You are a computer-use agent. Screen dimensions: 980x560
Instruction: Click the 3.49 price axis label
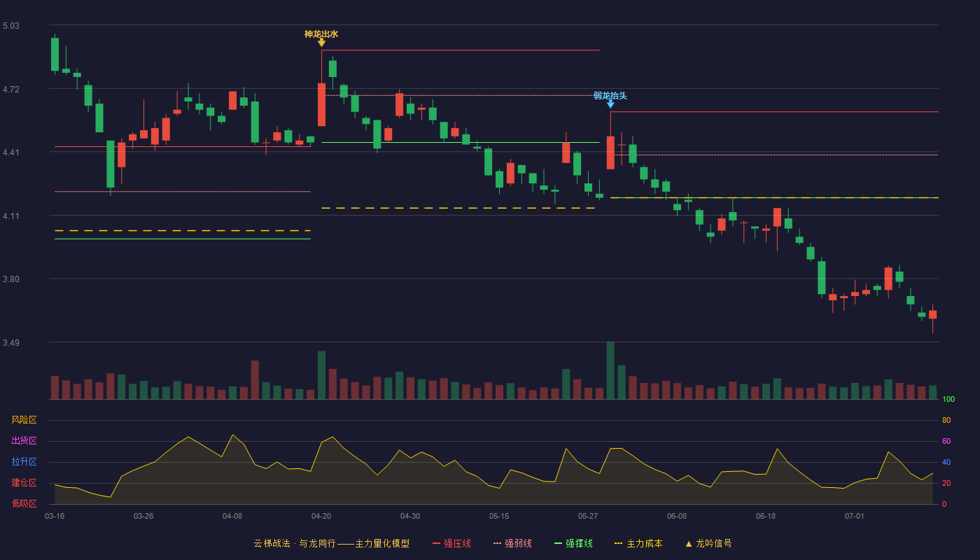pyautogui.click(x=11, y=343)
